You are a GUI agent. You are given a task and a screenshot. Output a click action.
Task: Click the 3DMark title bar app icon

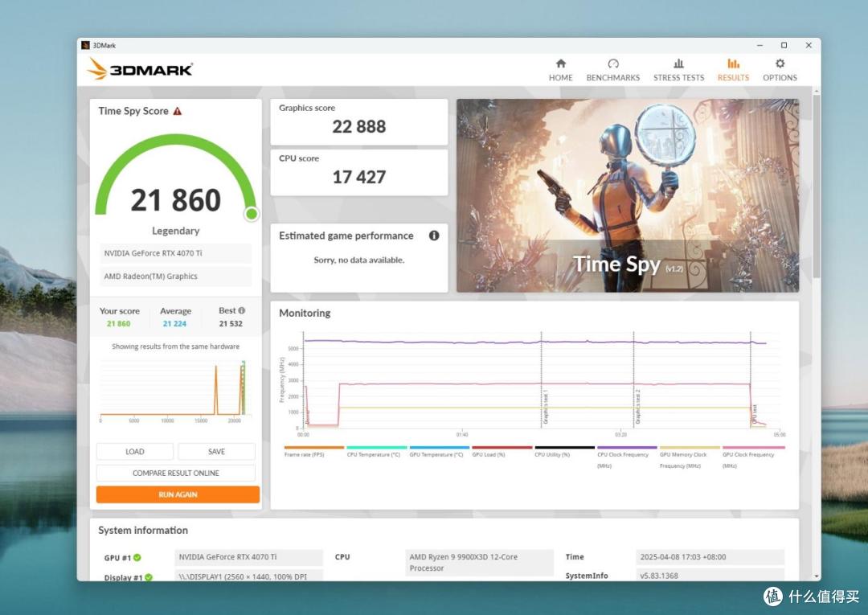tap(85, 45)
